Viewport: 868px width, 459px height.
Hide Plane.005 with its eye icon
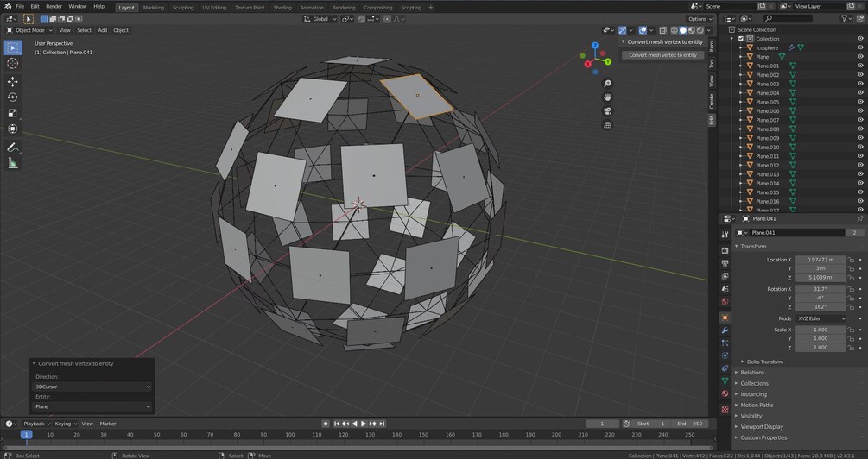click(x=860, y=103)
